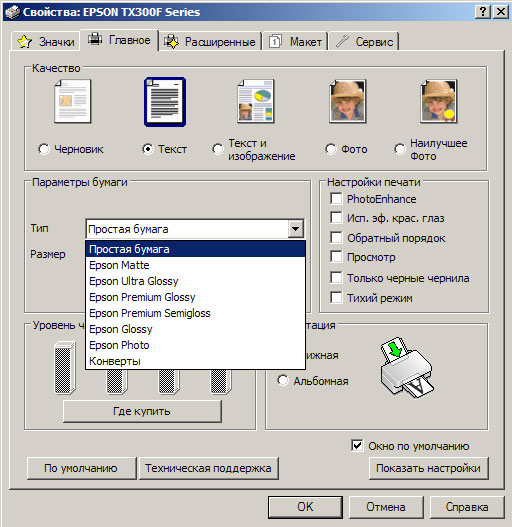Image resolution: width=512 pixels, height=527 pixels.
Task: Switch to the Значки tab
Action: pos(46,42)
